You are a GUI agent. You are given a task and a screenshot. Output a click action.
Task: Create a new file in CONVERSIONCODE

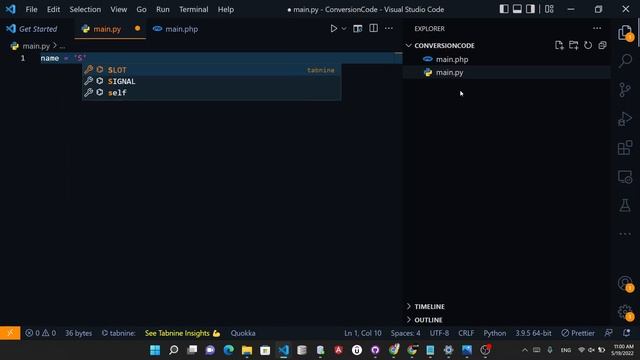(x=559, y=45)
